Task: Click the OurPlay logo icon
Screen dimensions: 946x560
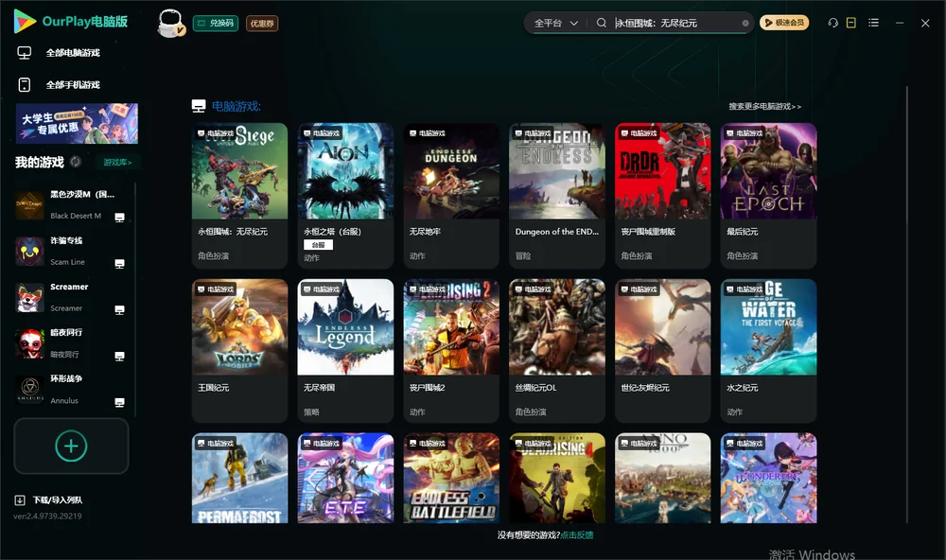Action: pos(25,21)
